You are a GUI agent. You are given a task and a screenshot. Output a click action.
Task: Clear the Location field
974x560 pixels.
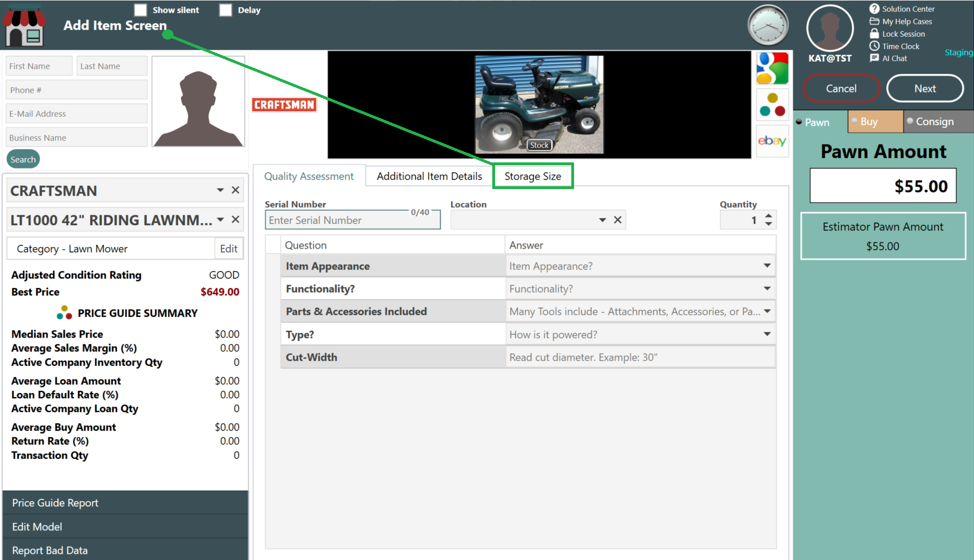pos(617,220)
